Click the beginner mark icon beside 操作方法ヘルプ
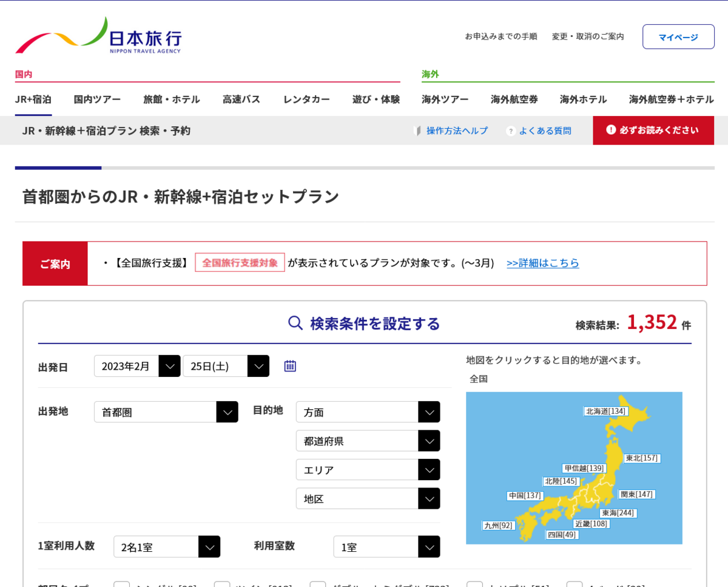This screenshot has width=728, height=587. tap(417, 131)
